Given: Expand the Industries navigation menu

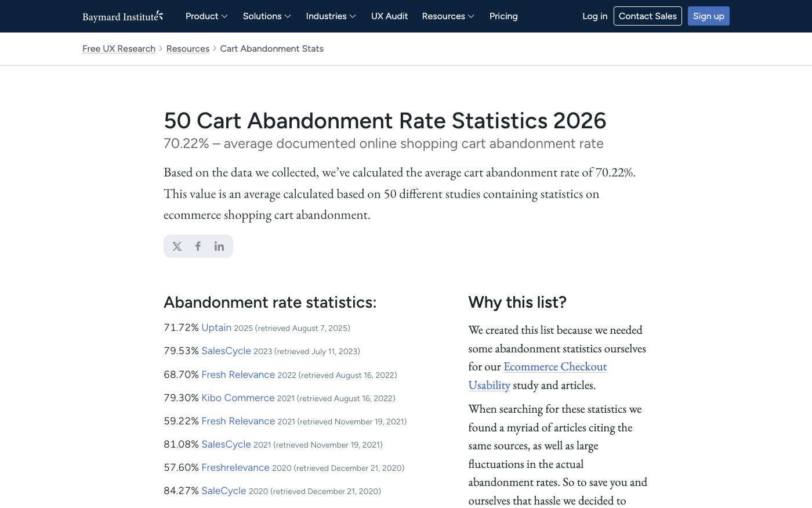Looking at the screenshot, I should tap(331, 16).
